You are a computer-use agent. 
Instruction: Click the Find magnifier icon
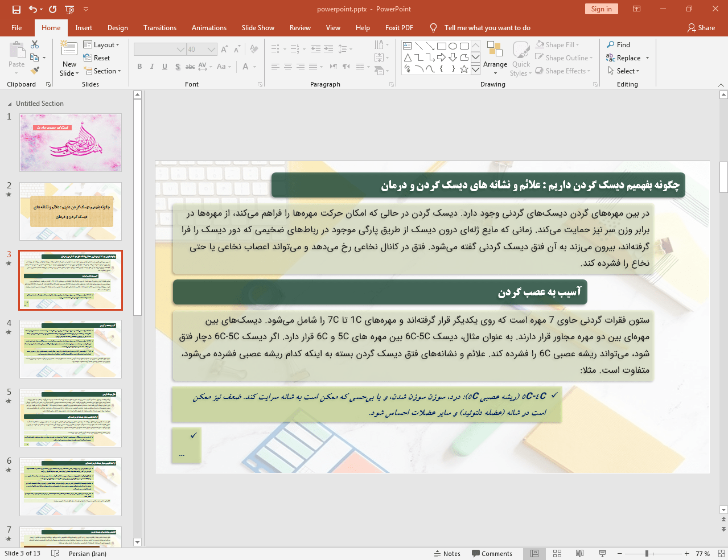pos(611,44)
